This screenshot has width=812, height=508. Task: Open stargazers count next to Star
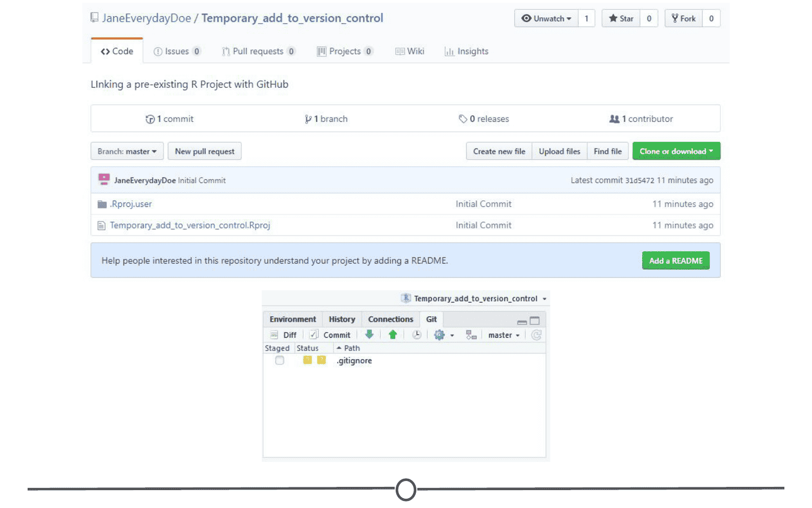[649, 18]
